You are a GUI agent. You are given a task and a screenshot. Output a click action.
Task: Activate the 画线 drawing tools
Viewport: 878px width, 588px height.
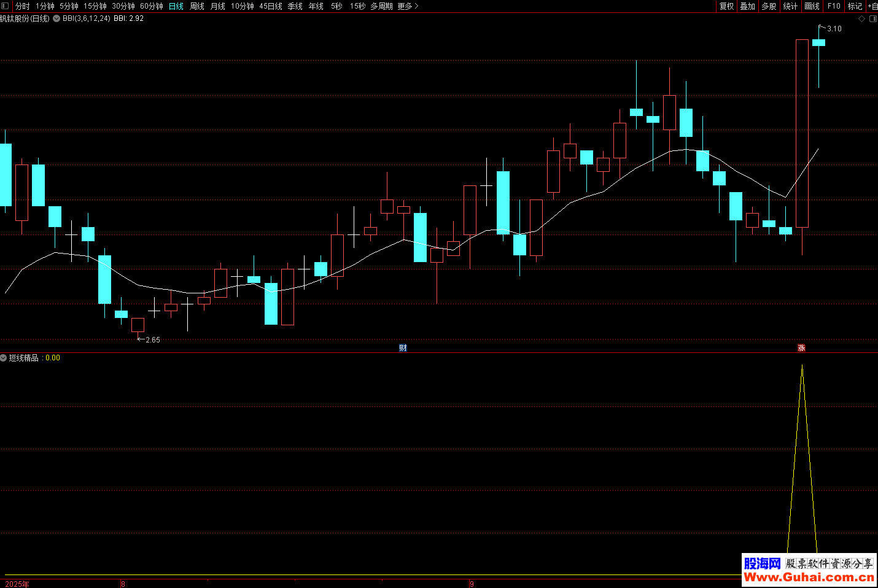[812, 6]
